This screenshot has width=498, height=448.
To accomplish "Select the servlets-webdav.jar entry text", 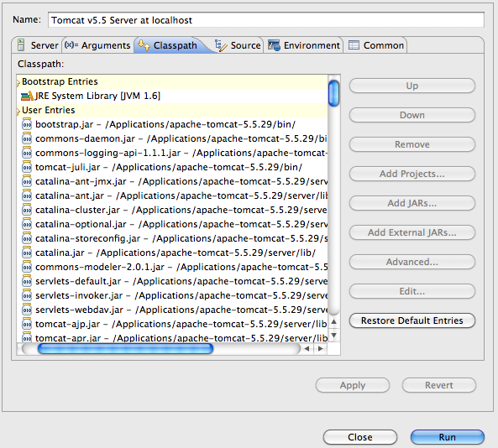I will click(x=181, y=310).
